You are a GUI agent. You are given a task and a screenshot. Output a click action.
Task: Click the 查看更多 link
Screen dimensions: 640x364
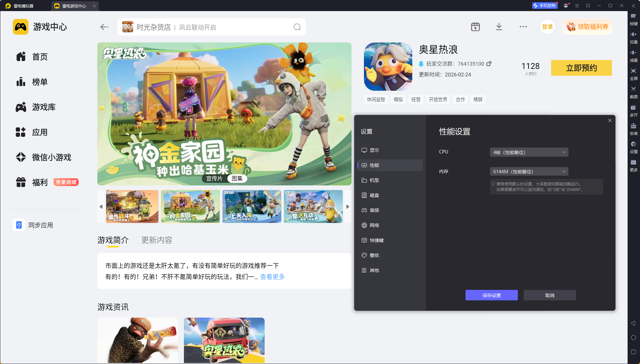click(x=272, y=277)
